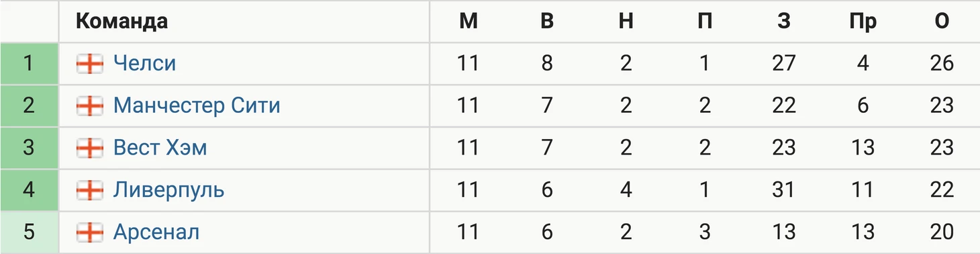Viewport: 980px width, 254px height.
Task: Sort by the Пр goals conceded header
Action: [863, 22]
